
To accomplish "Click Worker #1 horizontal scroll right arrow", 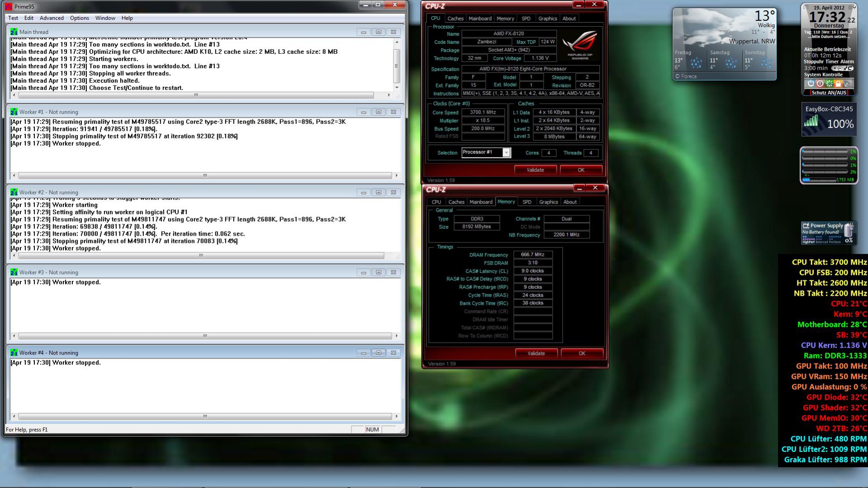I will tap(397, 175).
